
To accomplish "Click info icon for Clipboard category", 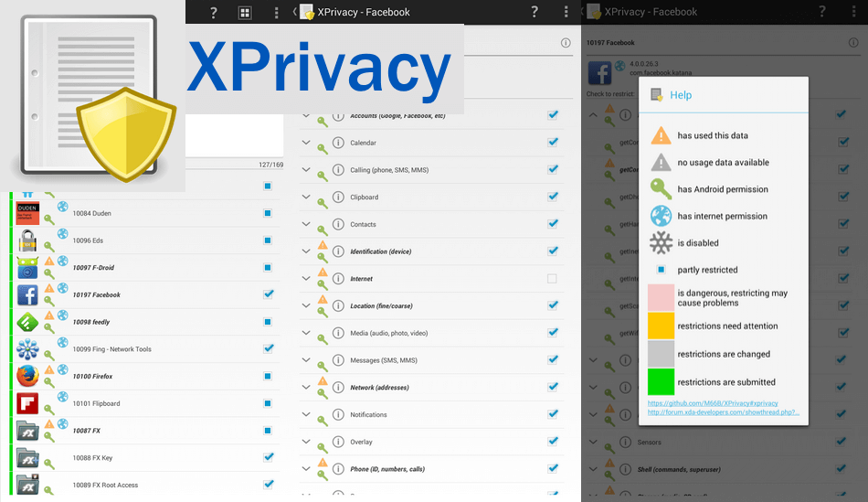I will pyautogui.click(x=338, y=197).
